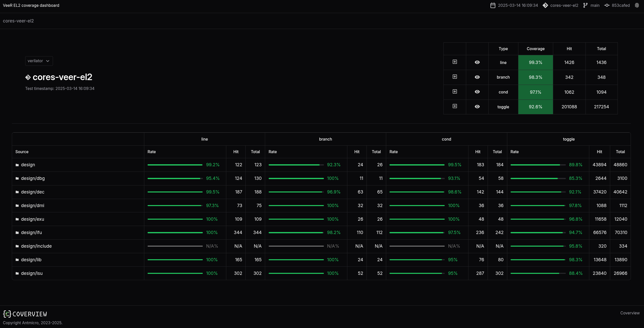Click the fingerprint icon in the top bar
This screenshot has height=328, width=644.
637,5
